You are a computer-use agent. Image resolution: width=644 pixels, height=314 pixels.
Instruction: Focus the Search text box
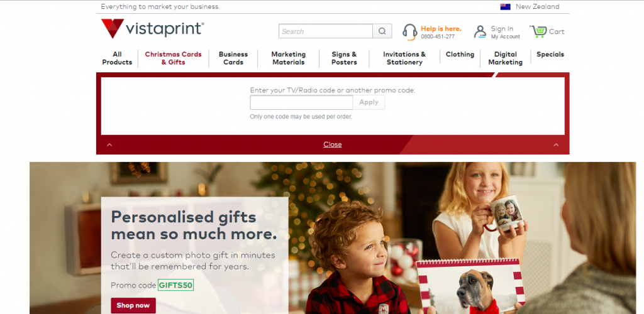pyautogui.click(x=326, y=31)
